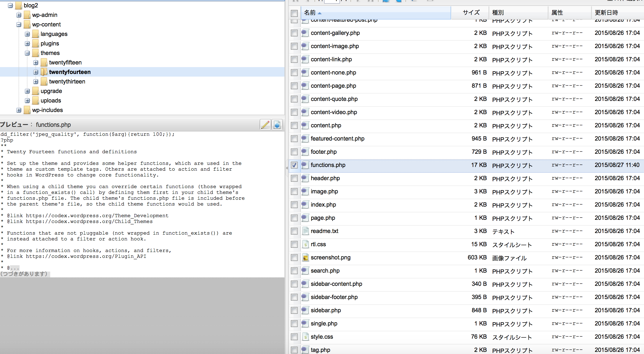Open the featured-content.php file name

tap(338, 139)
